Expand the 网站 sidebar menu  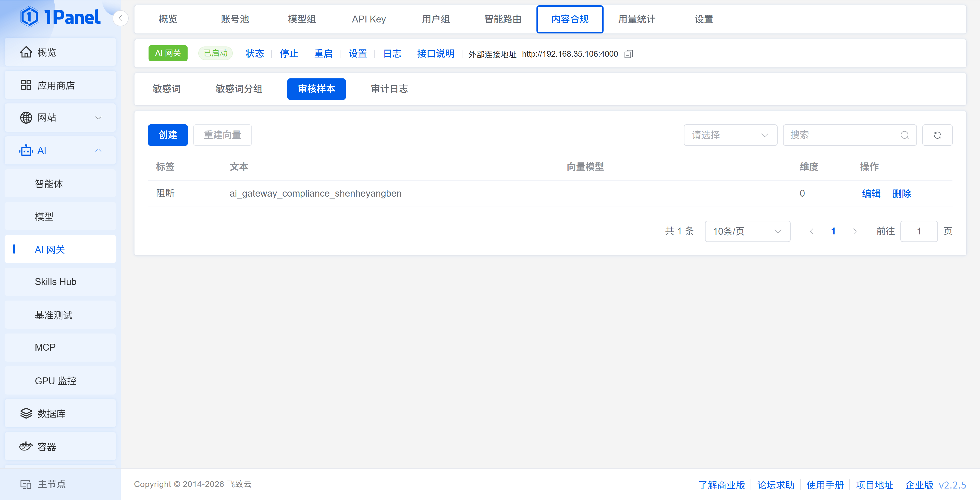(99, 118)
